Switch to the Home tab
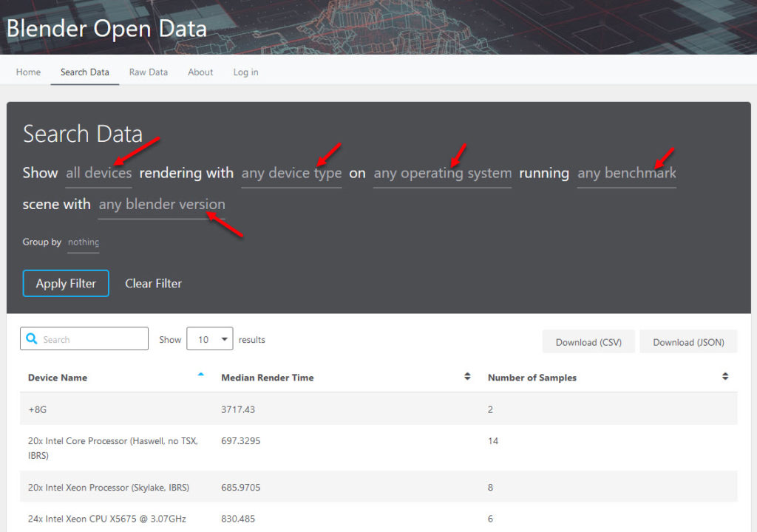 pos(28,72)
